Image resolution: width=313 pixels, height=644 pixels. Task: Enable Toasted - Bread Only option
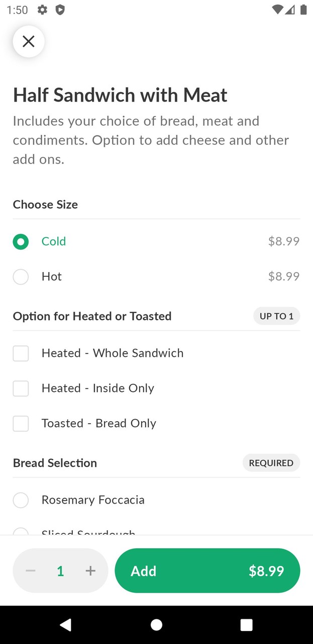pyautogui.click(x=21, y=424)
